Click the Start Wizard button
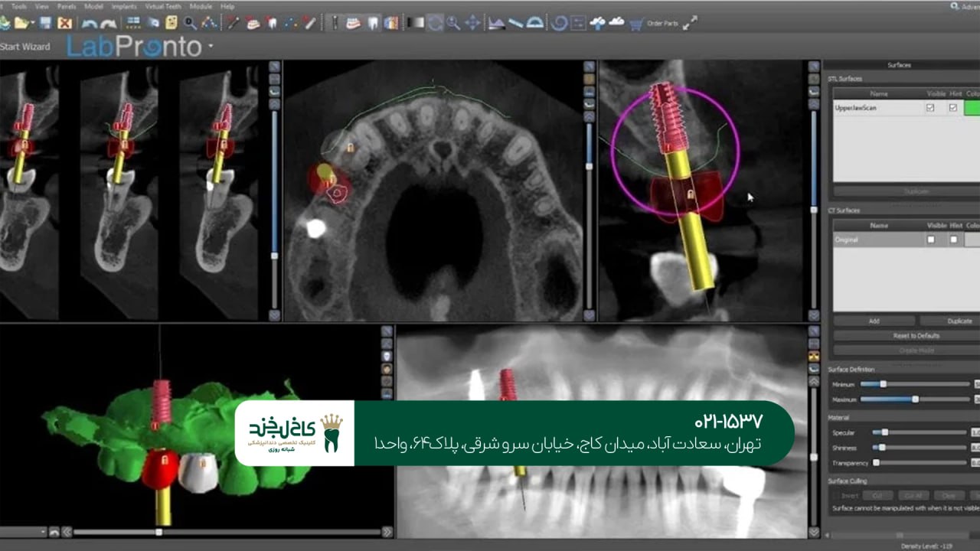 25,47
